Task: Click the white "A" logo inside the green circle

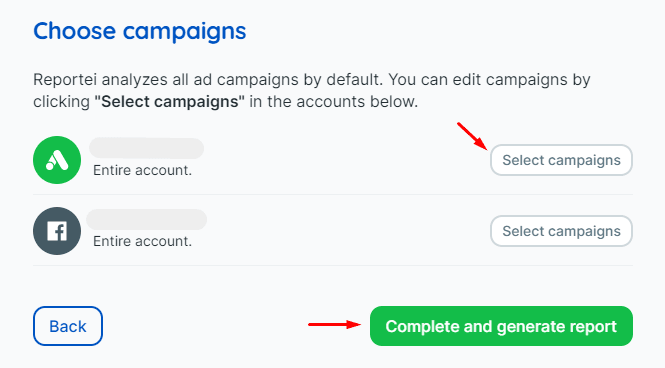Action: (x=57, y=161)
